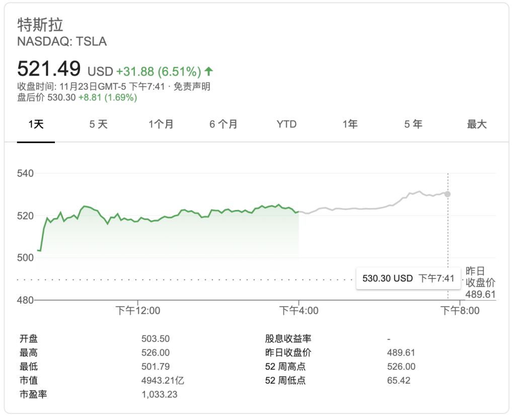The height and width of the screenshot is (420, 514).
Task: Click the 52 周低点 value 65.42
Action: (399, 381)
